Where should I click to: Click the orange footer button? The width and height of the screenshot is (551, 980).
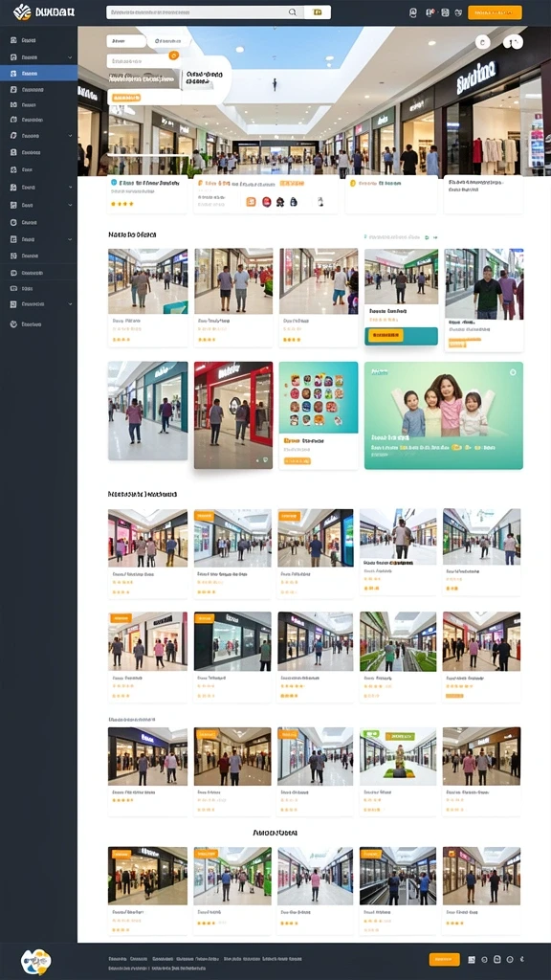click(444, 959)
